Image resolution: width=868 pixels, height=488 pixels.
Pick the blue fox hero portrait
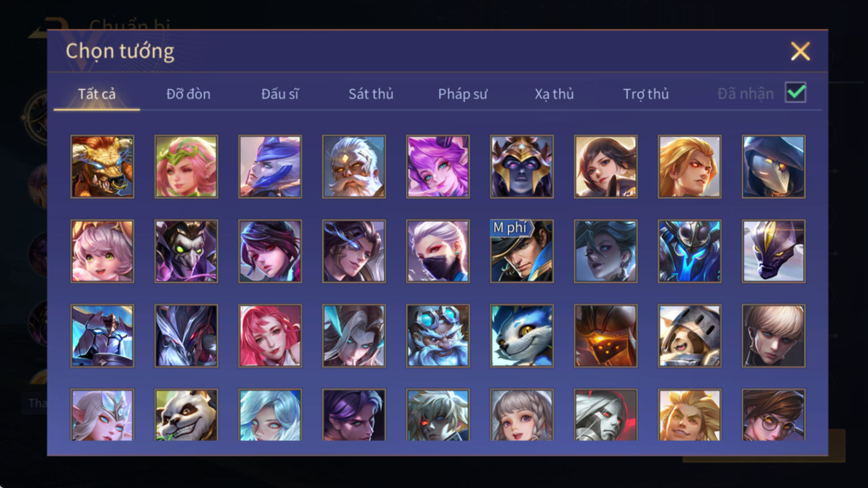521,336
